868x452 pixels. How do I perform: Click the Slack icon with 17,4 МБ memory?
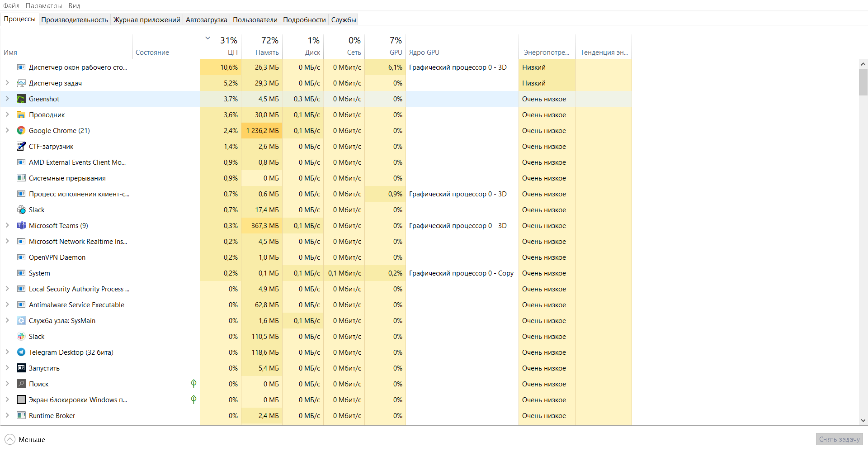(x=21, y=210)
